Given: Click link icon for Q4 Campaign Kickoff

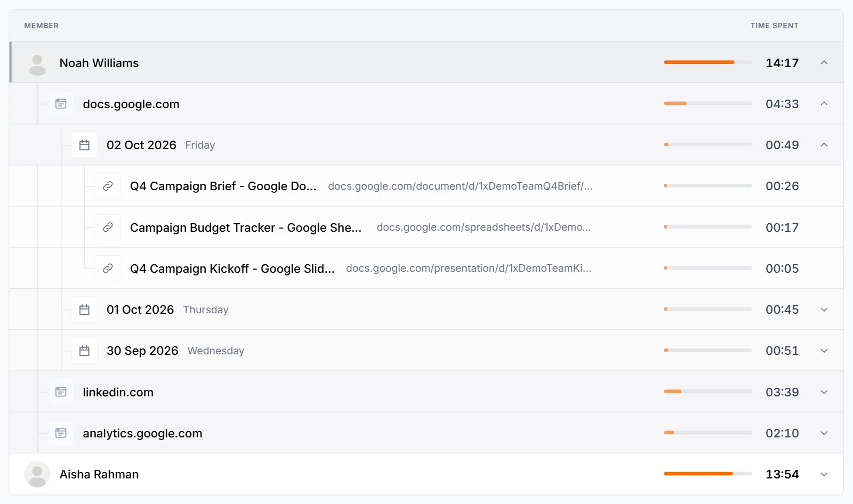Looking at the screenshot, I should coord(108,269).
